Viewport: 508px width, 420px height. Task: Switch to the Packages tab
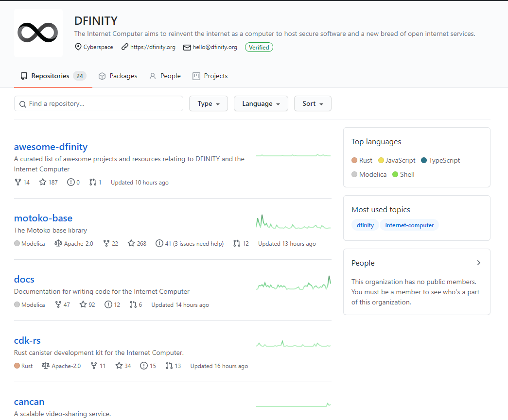[118, 76]
